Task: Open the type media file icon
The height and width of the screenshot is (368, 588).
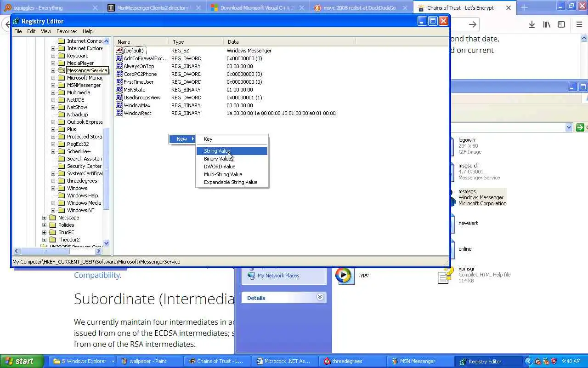Action: pos(345,275)
